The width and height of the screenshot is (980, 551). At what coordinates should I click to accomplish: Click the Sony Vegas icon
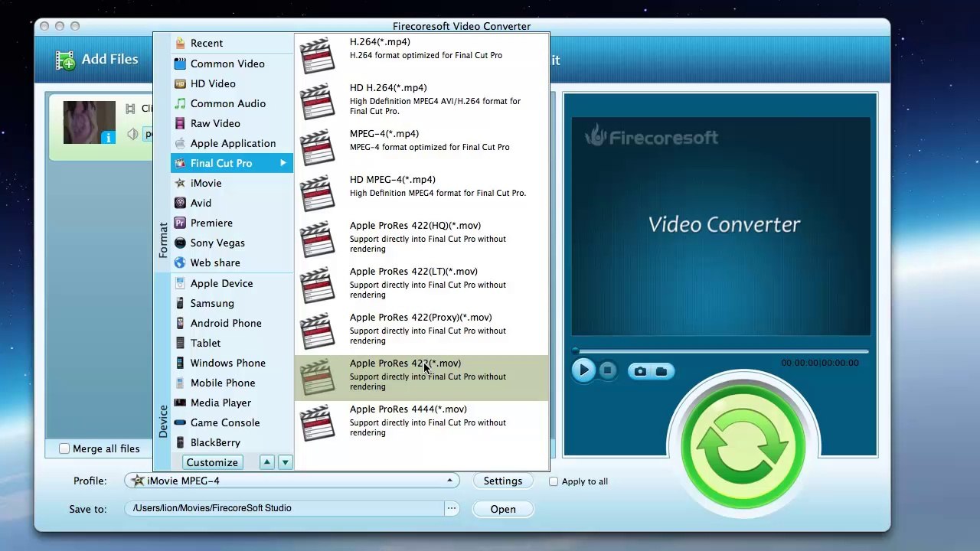[180, 243]
